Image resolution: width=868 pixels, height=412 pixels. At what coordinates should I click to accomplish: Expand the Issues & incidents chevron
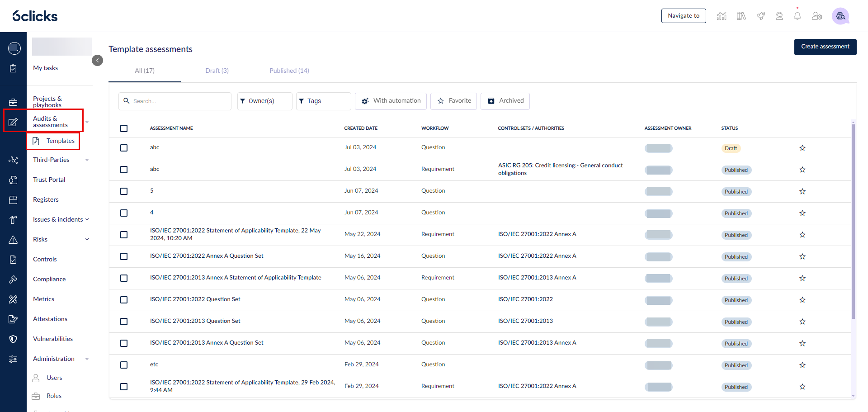[x=87, y=219]
